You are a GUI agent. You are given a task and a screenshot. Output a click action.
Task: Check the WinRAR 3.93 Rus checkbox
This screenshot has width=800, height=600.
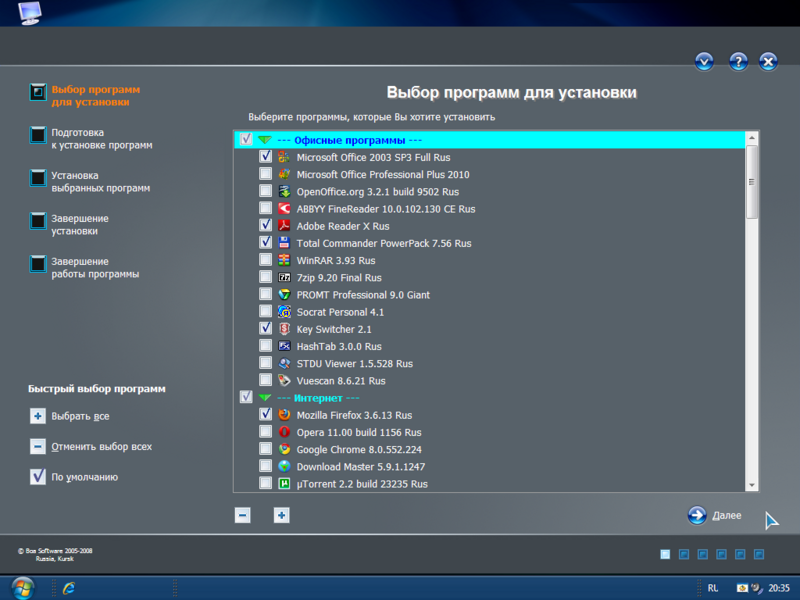(265, 260)
